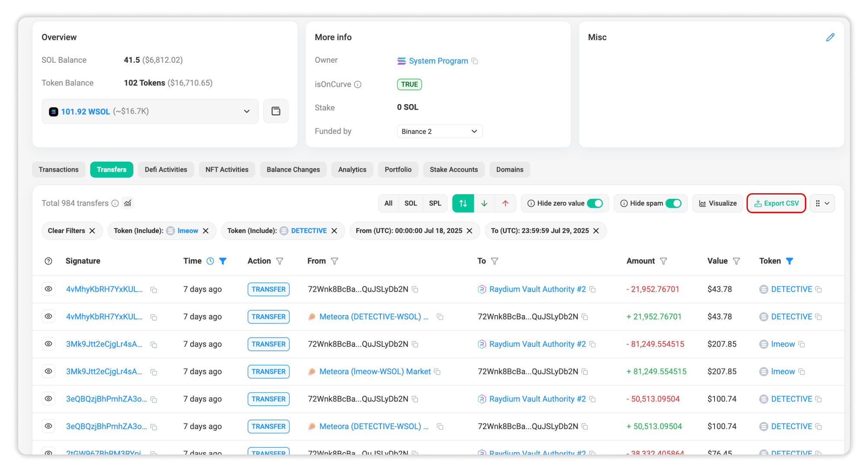The image size is (868, 472).
Task: Open the wallet icon beside the token dropdown
Action: pos(276,112)
